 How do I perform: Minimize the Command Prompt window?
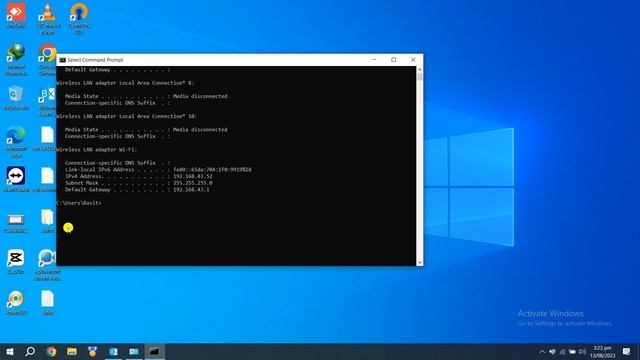[374, 60]
